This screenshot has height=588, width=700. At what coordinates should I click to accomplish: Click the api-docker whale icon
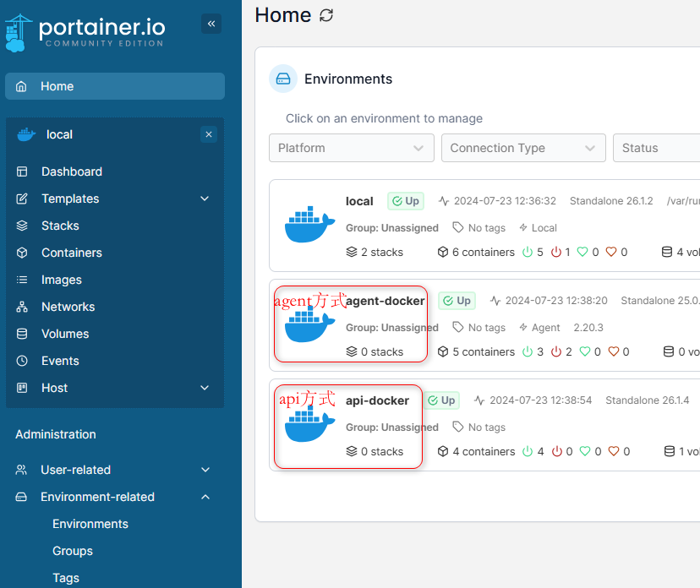coord(309,425)
